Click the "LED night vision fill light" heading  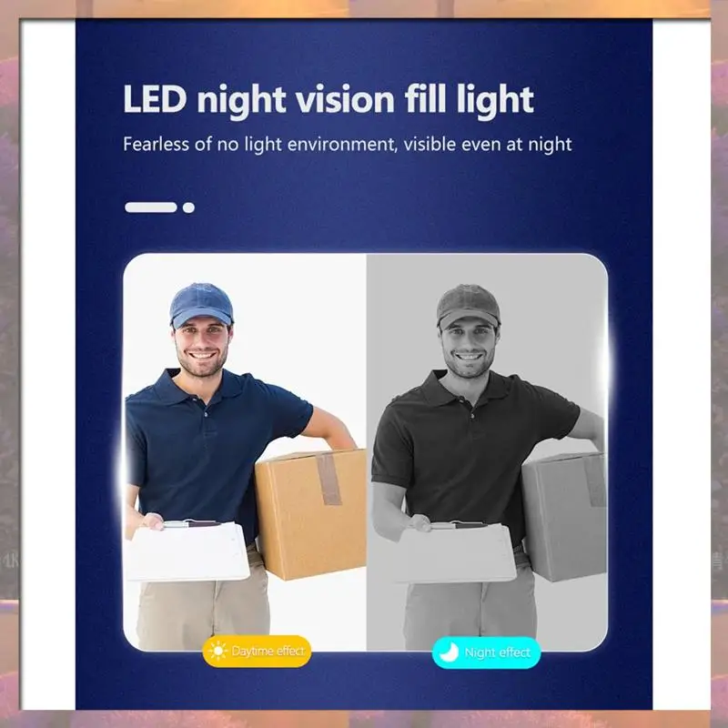pos(329,101)
